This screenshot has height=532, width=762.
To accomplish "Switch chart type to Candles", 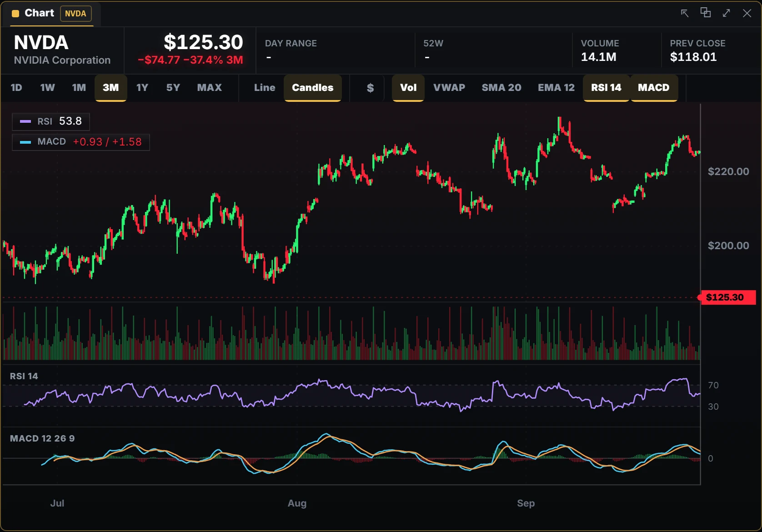I will (312, 87).
